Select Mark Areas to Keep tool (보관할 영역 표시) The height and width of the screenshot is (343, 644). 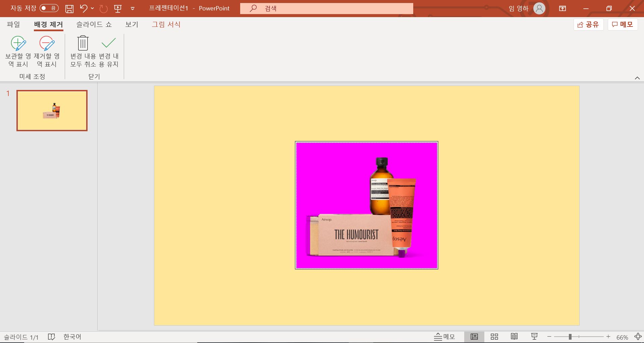point(18,51)
